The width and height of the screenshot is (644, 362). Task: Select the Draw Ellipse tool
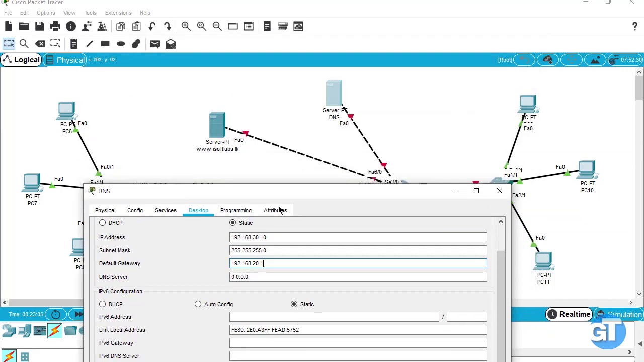point(121,44)
